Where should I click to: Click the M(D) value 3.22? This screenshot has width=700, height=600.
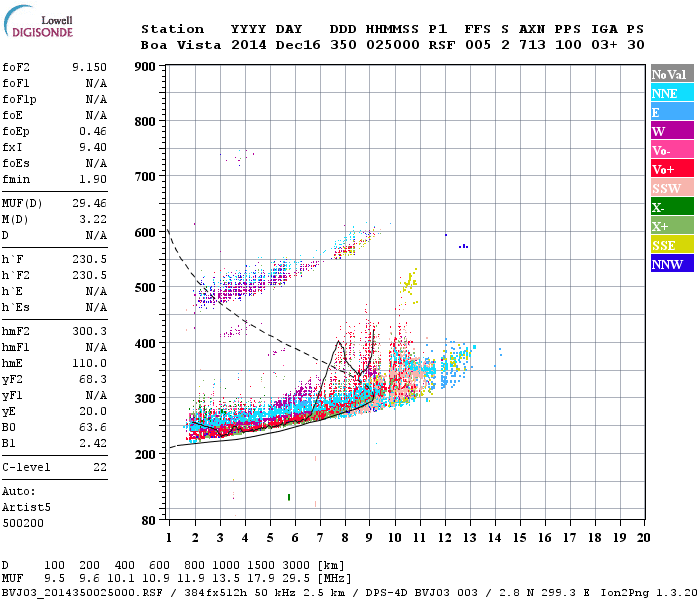coord(93,220)
